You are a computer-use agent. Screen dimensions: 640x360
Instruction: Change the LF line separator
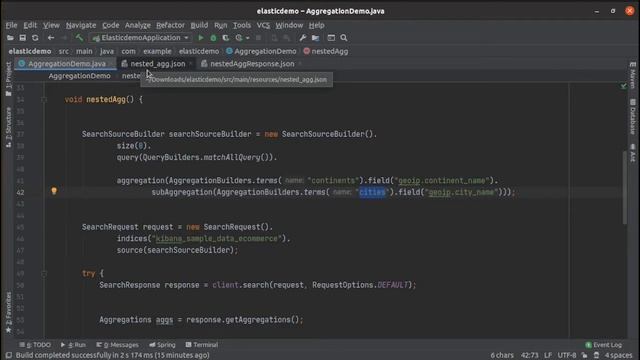(x=548, y=356)
